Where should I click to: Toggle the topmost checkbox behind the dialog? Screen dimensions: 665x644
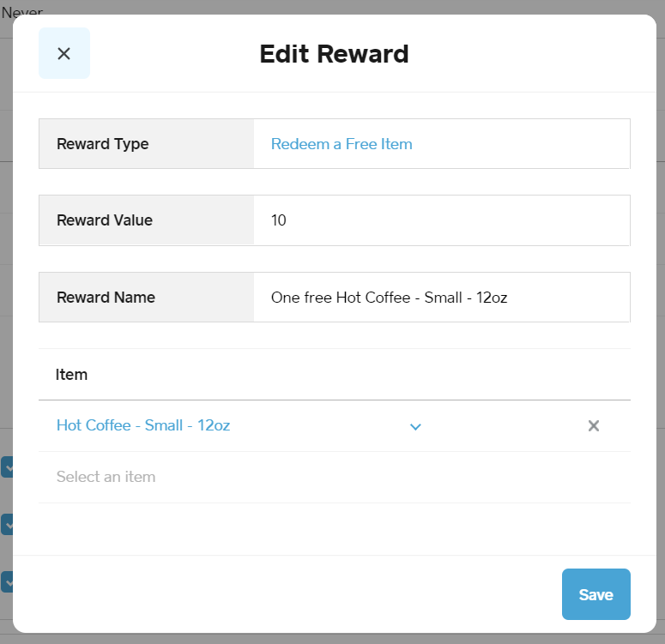6,466
